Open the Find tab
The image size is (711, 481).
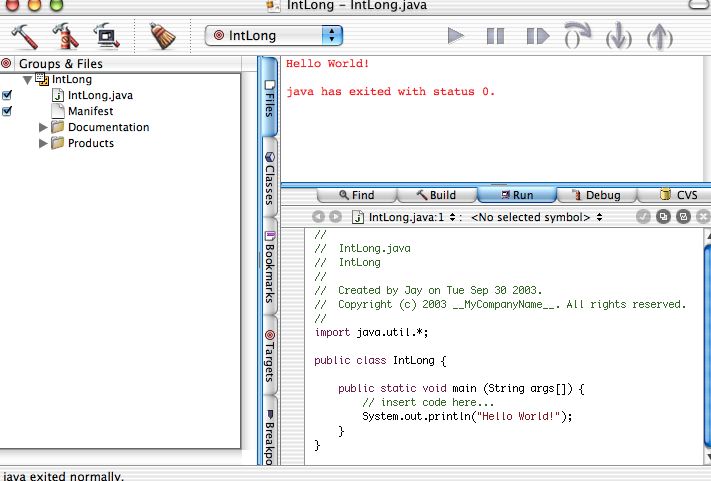[356, 195]
